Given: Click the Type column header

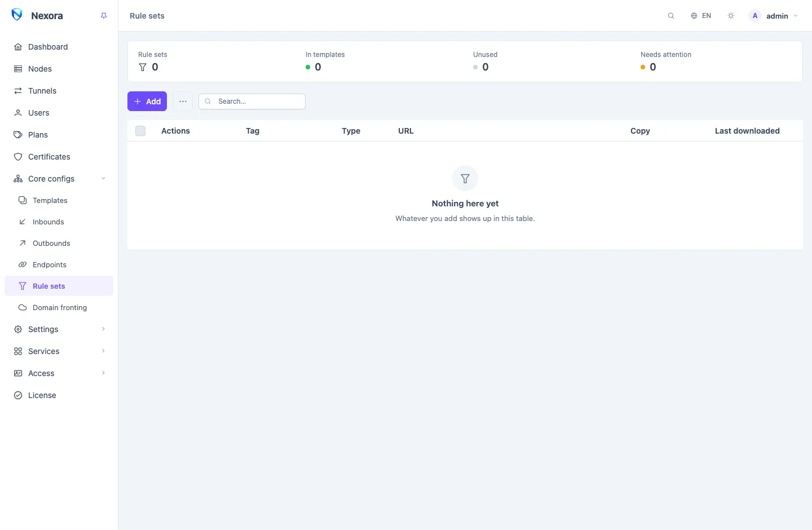Looking at the screenshot, I should tap(351, 131).
